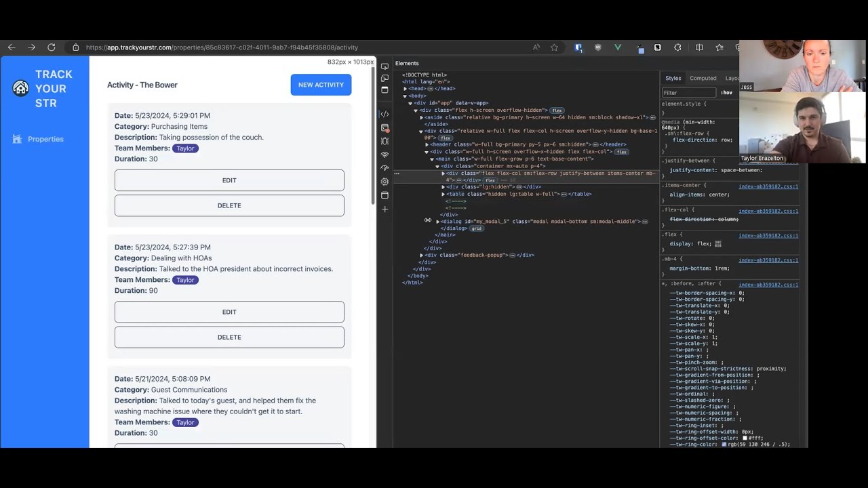
Task: Toggle the :hov element state button
Action: (726, 93)
